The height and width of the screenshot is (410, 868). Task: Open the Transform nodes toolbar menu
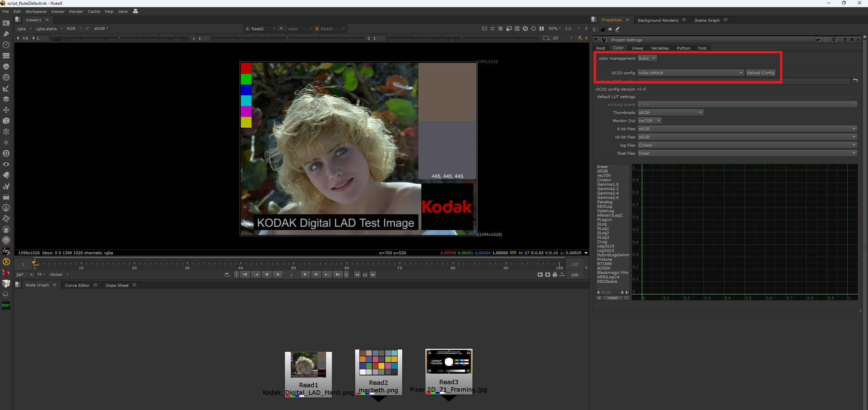(6, 110)
